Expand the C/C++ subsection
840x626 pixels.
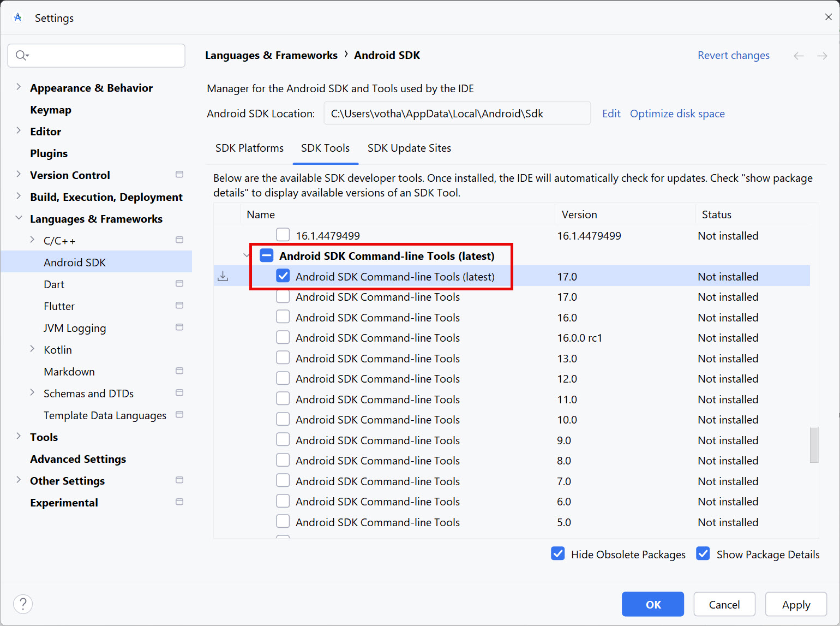click(x=32, y=240)
